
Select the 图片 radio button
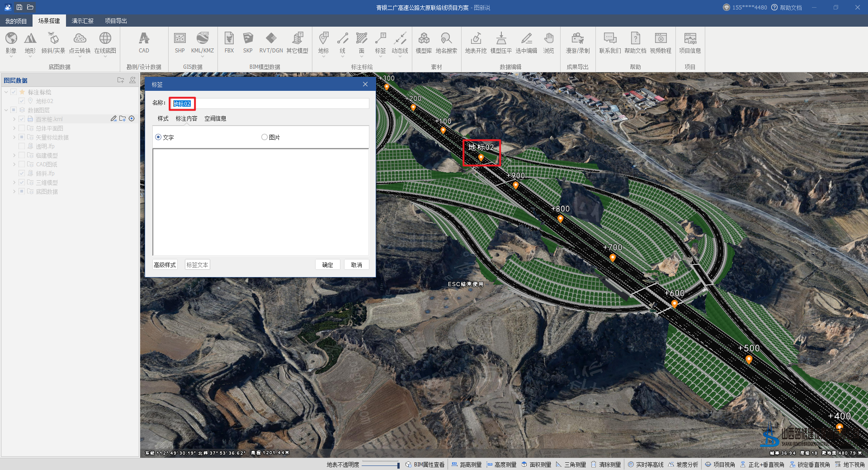(x=264, y=137)
